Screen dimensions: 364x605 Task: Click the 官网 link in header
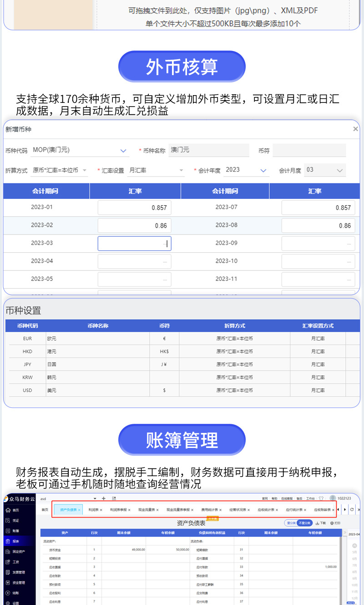[x=265, y=498]
